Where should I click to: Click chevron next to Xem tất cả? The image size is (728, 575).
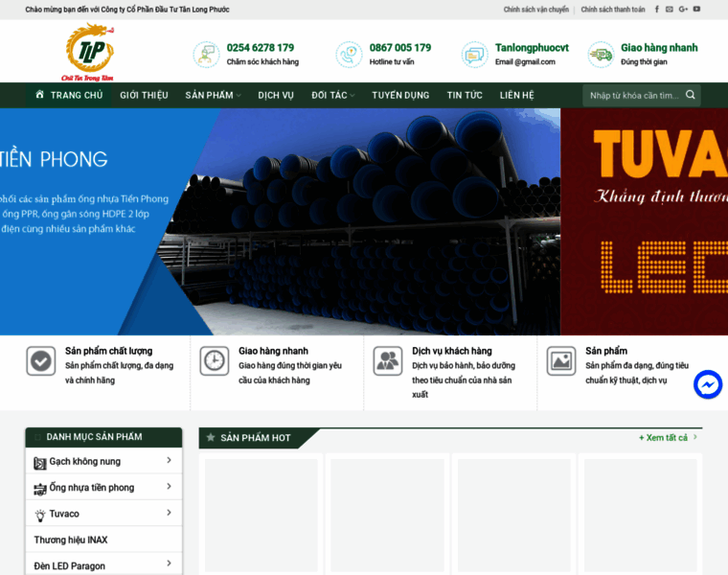click(695, 437)
